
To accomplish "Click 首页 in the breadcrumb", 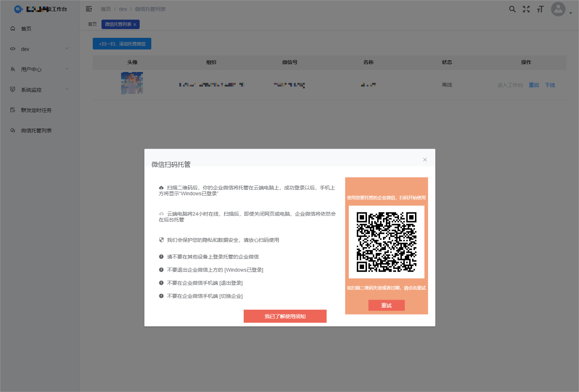I will 106,9.
